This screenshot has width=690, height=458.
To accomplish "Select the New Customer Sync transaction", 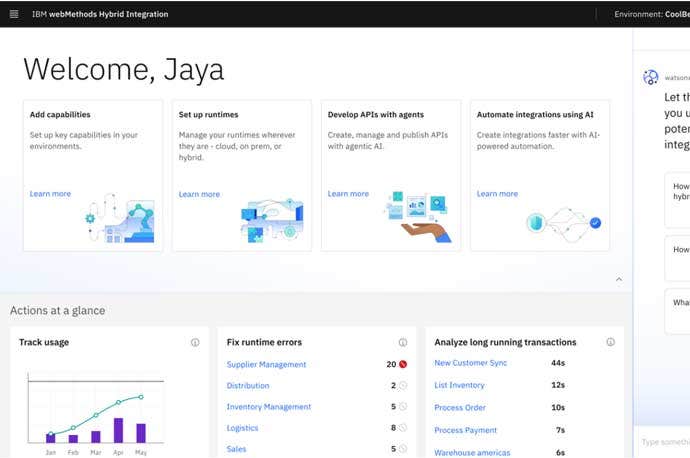I will tap(470, 363).
